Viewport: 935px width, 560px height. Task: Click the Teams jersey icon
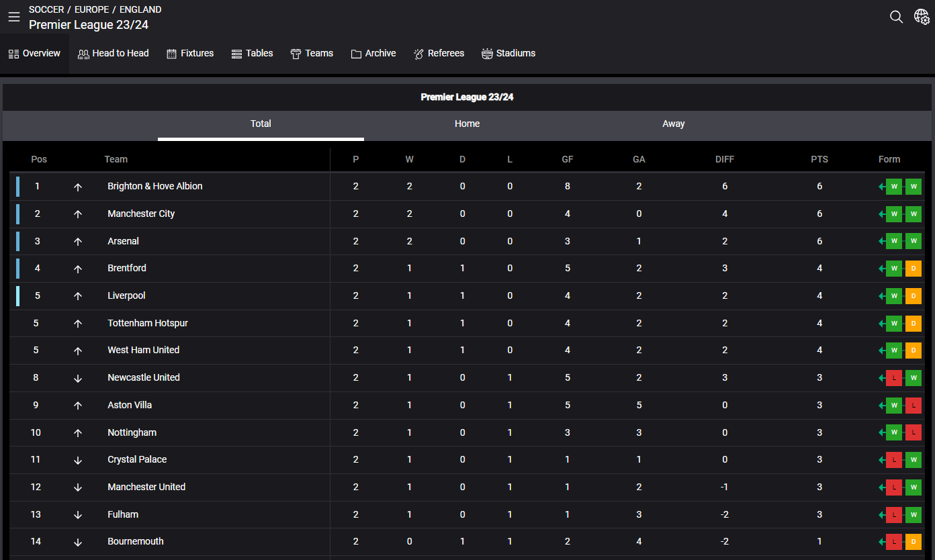click(296, 54)
